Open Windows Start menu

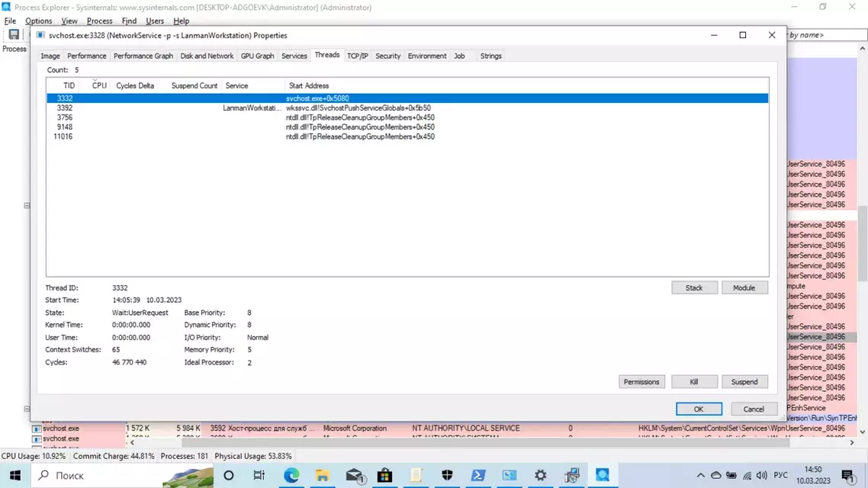(15, 475)
